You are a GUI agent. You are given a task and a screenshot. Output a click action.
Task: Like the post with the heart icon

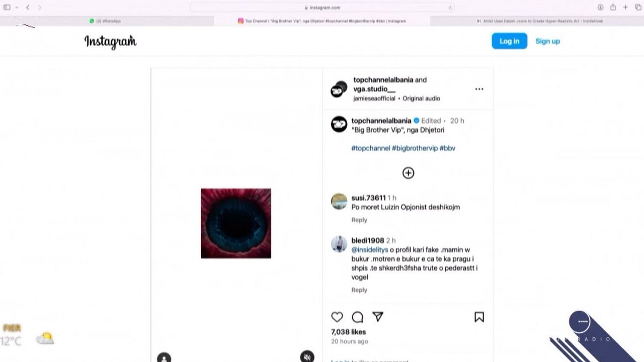tap(337, 317)
